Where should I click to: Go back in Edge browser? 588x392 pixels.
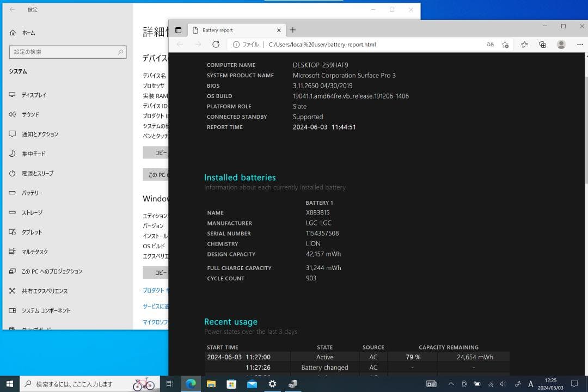[180, 44]
